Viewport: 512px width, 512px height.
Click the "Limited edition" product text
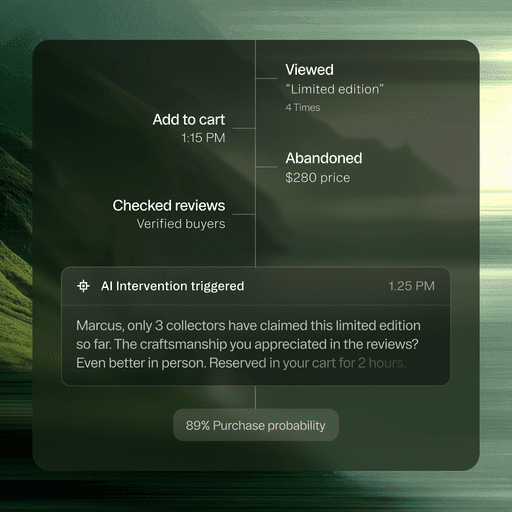click(334, 89)
